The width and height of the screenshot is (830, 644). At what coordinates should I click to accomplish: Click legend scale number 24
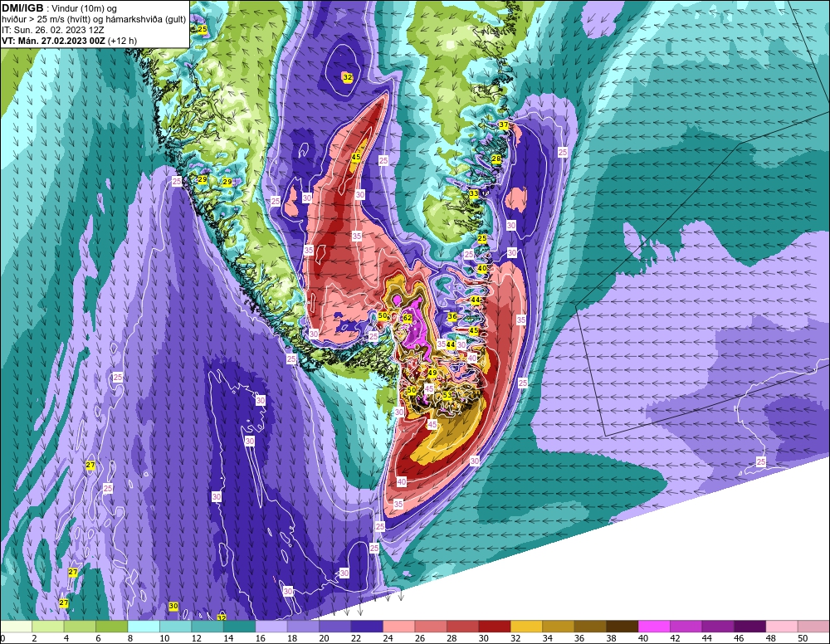[388, 638]
